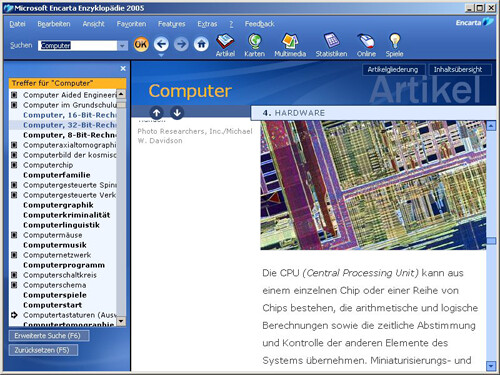This screenshot has width=500, height=375.
Task: Open the Datei menu
Action: pos(17,24)
